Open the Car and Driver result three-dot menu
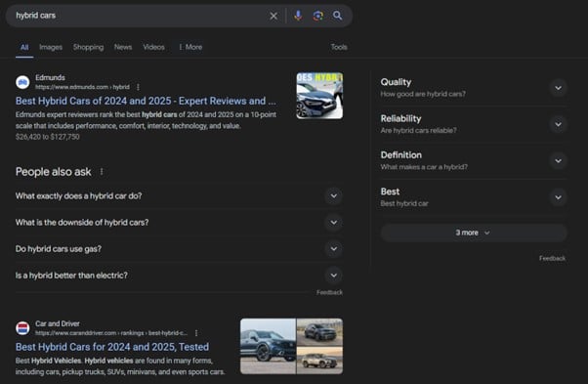588x384 pixels. click(196, 333)
